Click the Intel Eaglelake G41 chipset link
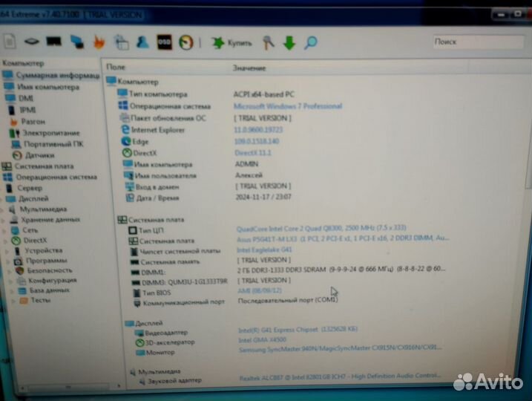 pyautogui.click(x=265, y=251)
